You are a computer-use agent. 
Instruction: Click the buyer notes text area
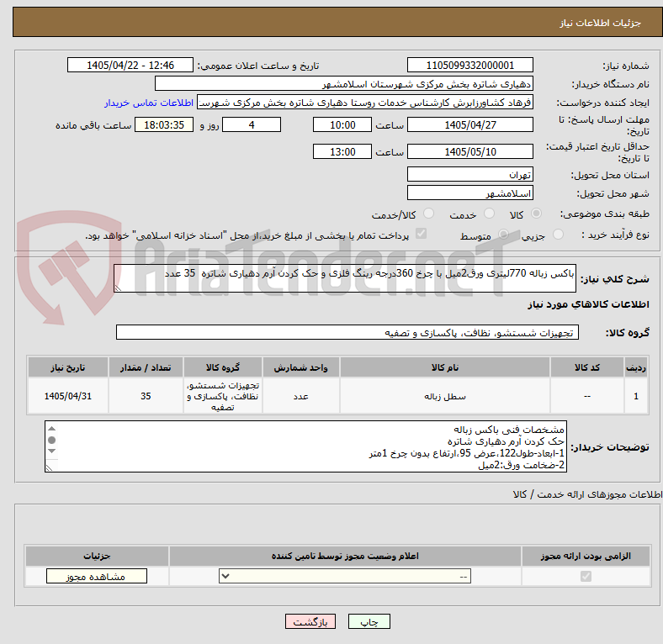point(305,446)
